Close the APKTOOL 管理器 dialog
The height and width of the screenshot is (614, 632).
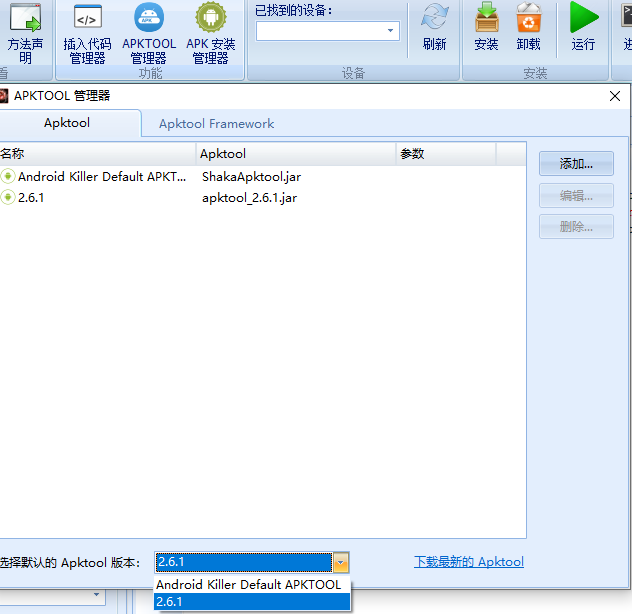pyautogui.click(x=615, y=96)
